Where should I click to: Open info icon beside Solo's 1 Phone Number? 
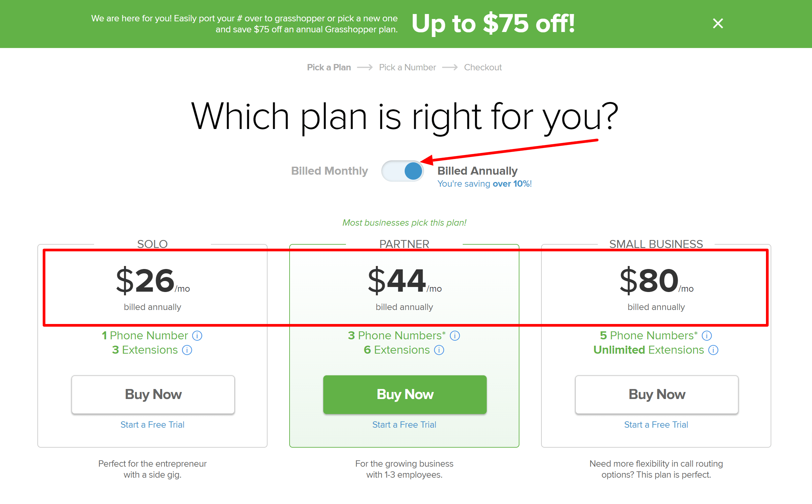pos(197,336)
